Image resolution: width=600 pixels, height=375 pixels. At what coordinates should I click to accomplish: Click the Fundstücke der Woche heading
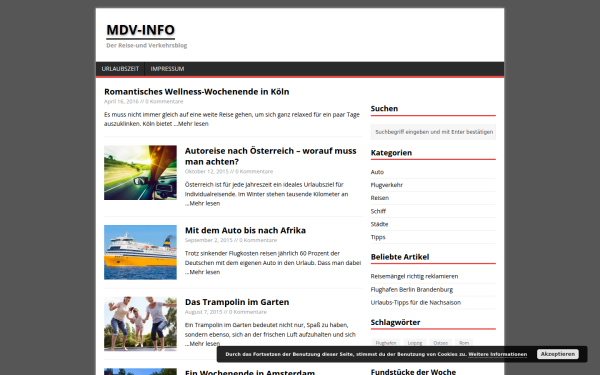(413, 372)
